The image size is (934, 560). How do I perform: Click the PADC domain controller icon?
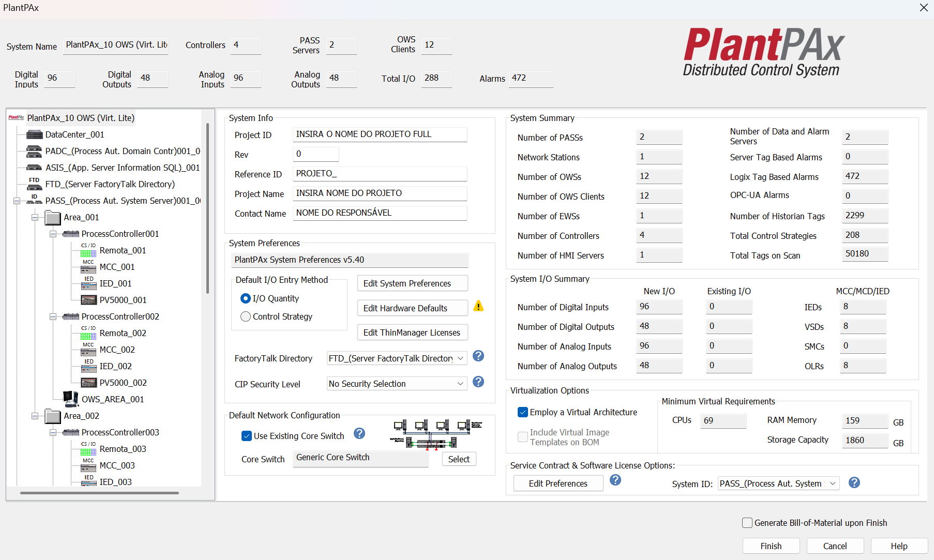pos(35,152)
